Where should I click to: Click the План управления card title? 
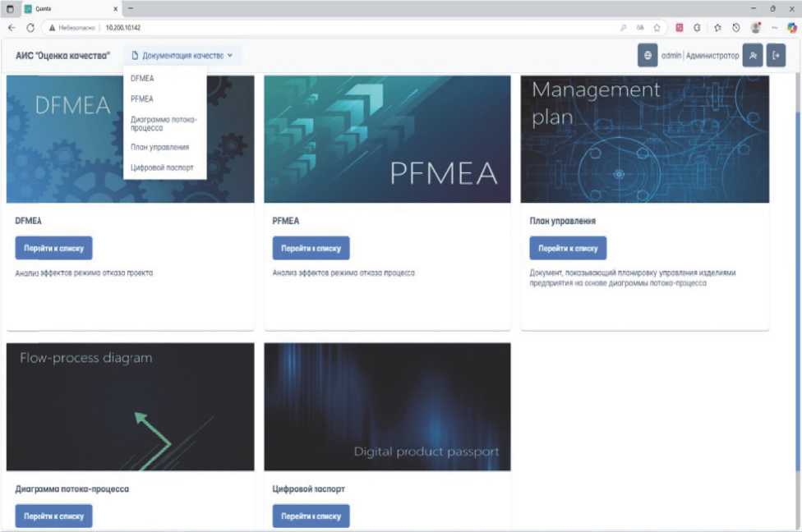coord(563,221)
